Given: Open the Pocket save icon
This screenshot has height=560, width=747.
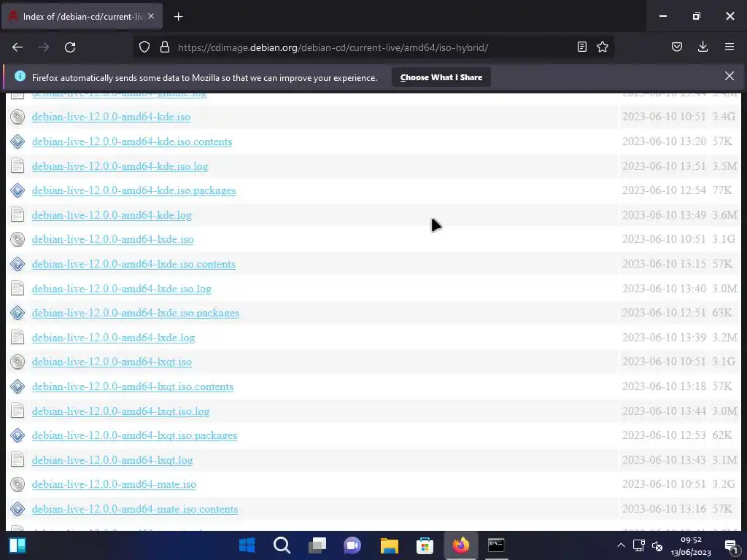Looking at the screenshot, I should (x=677, y=47).
